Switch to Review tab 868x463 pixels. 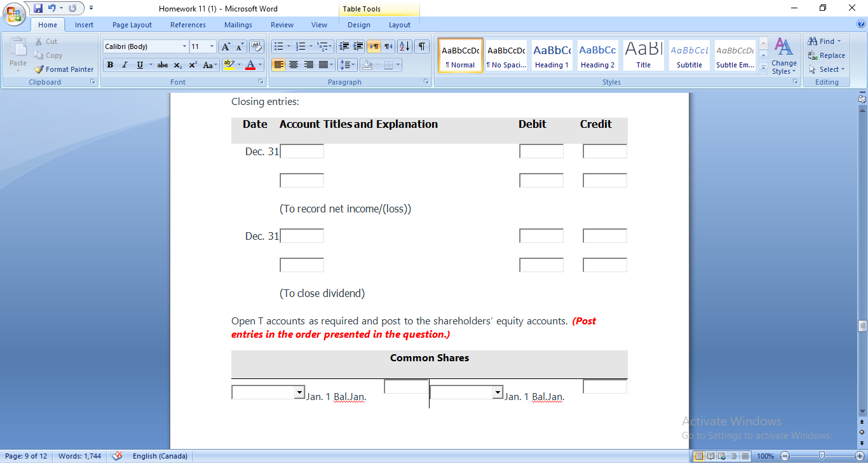tap(282, 25)
